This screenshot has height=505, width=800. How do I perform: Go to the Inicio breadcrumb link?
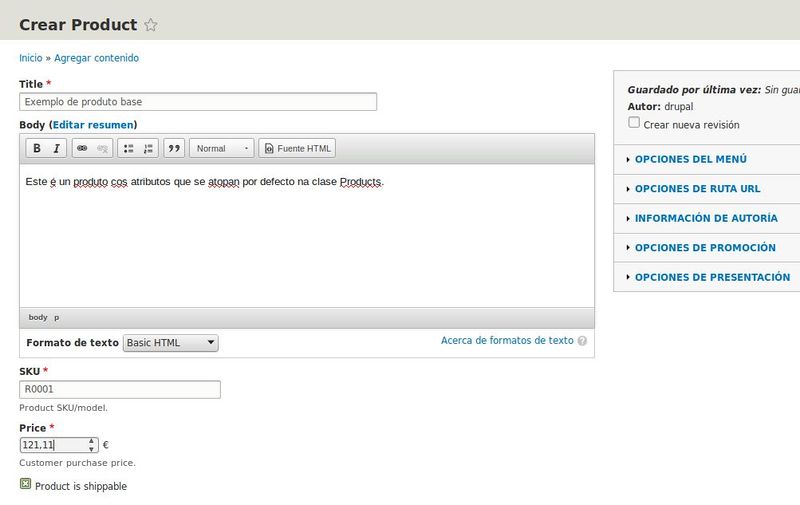[x=31, y=58]
